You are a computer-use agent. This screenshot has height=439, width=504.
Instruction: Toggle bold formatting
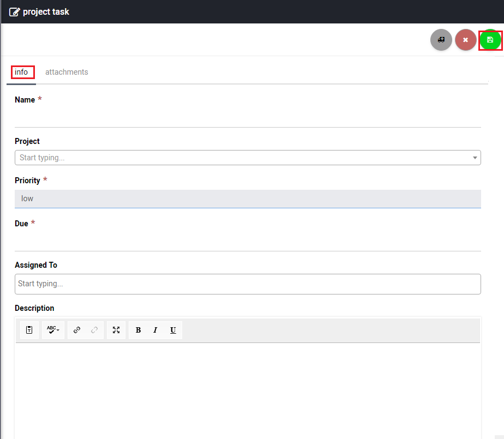(138, 330)
